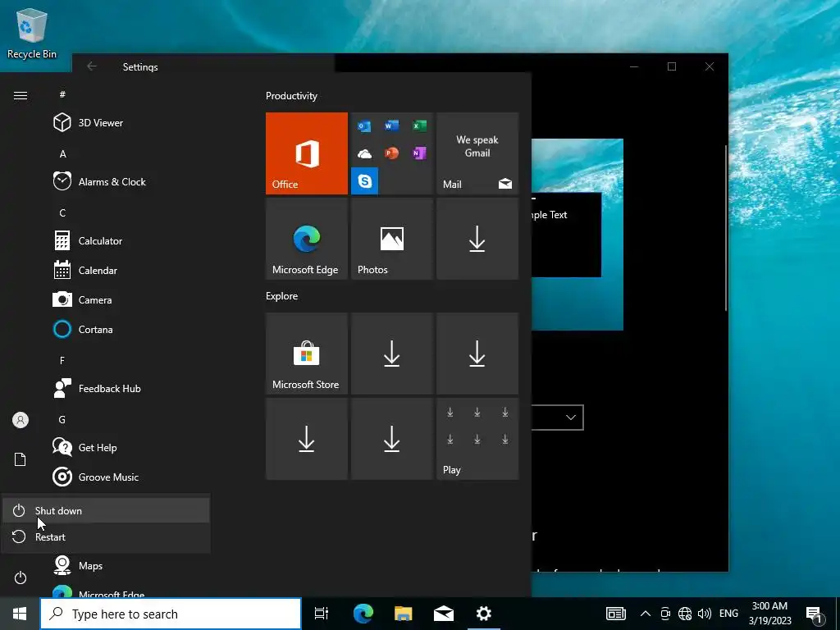Click the Settings gear on the taskbar
The height and width of the screenshot is (630, 840).
coord(484,614)
